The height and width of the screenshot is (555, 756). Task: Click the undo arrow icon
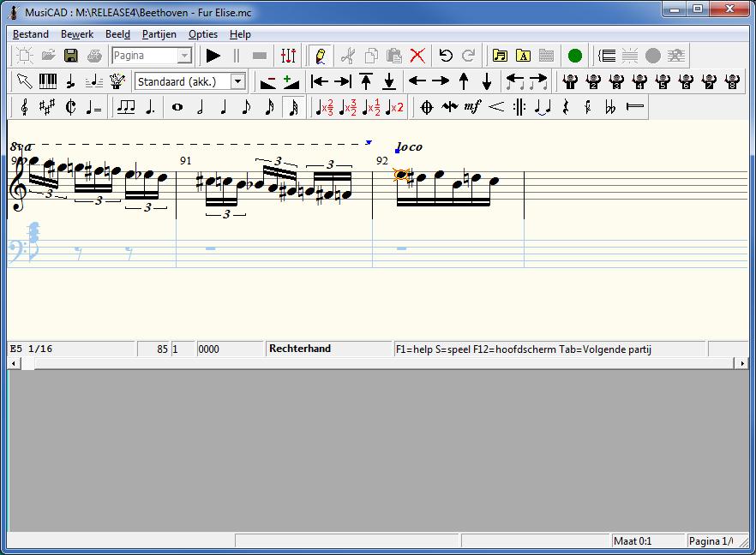coord(446,56)
